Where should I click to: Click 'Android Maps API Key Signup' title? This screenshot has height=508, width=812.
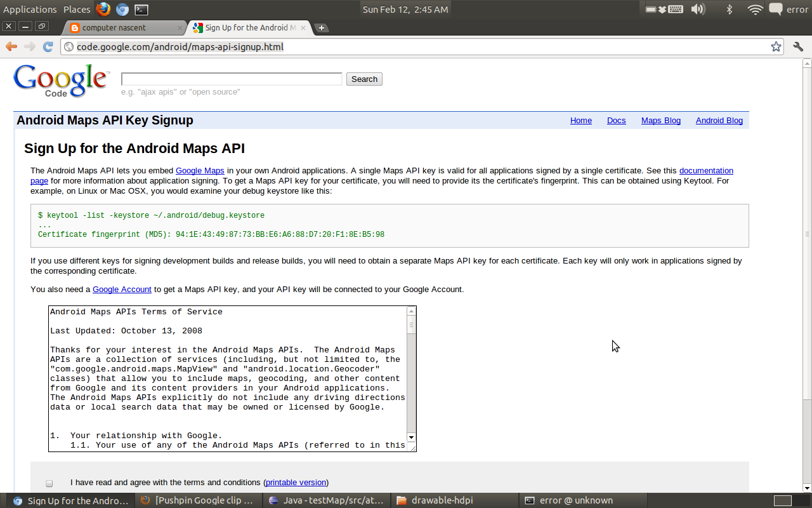pyautogui.click(x=105, y=121)
